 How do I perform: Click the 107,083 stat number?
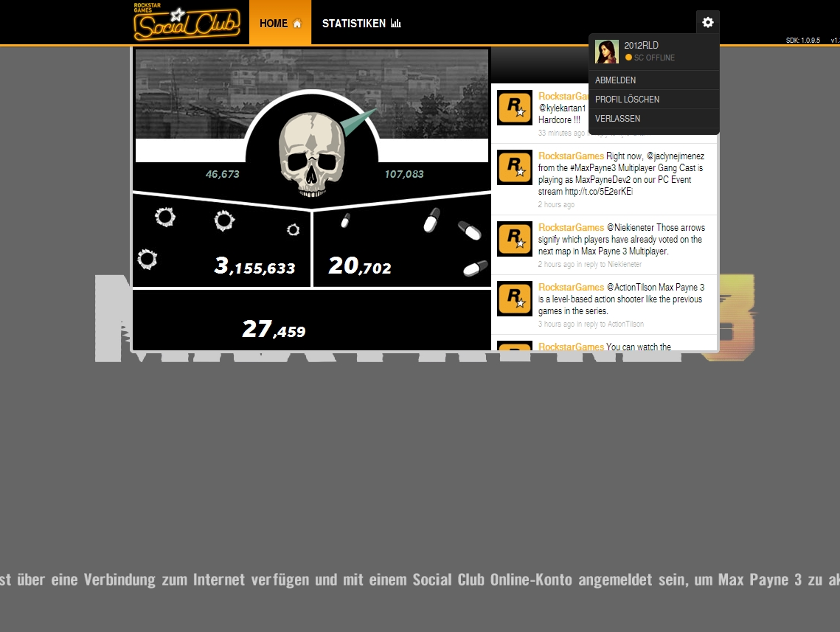click(404, 174)
